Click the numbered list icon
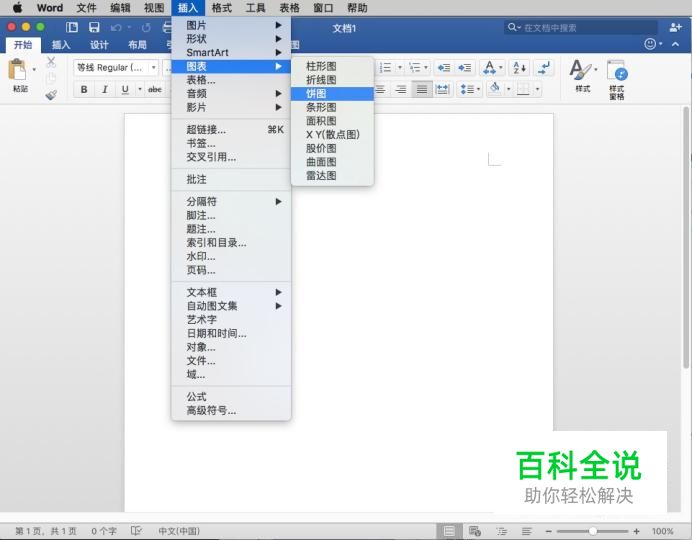The width and height of the screenshot is (692, 540). [386, 68]
